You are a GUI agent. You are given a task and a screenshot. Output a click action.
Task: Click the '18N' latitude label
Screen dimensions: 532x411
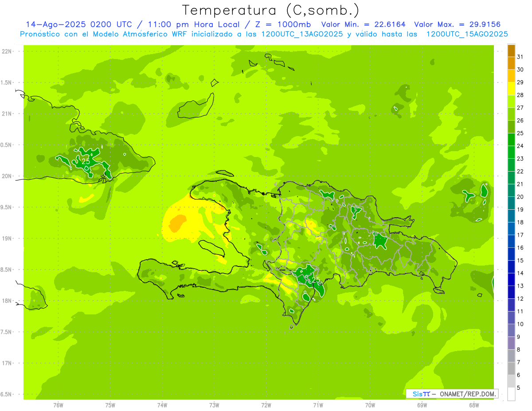coord(7,301)
